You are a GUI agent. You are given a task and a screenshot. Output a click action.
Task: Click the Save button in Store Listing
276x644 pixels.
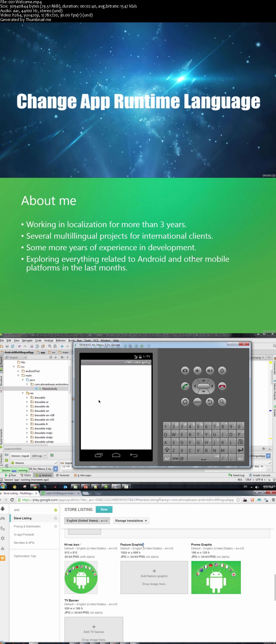(104, 509)
